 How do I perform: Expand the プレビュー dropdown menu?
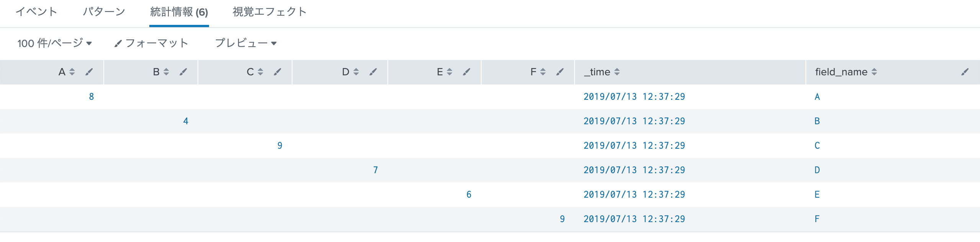tap(246, 43)
